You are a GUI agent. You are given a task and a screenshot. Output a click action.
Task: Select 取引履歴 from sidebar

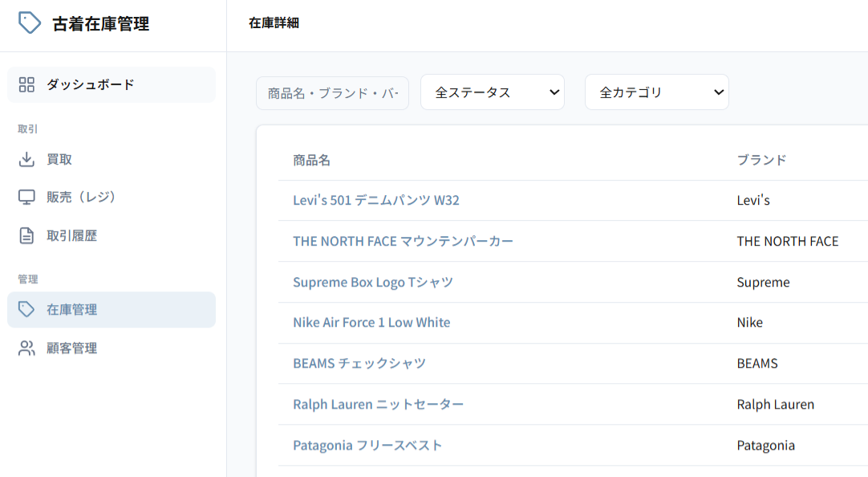pyautogui.click(x=72, y=235)
